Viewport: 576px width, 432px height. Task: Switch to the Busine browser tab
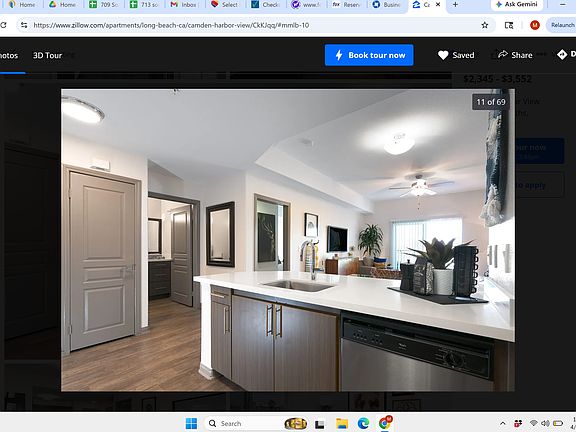pyautogui.click(x=386, y=4)
